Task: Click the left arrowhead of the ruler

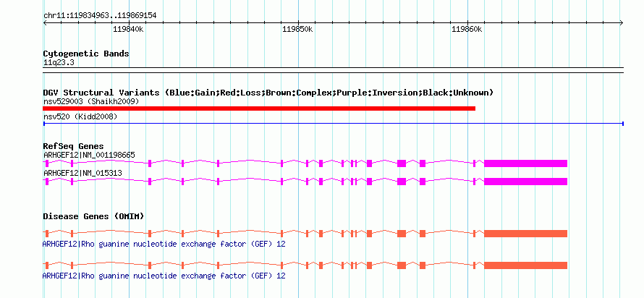Action: (45, 23)
